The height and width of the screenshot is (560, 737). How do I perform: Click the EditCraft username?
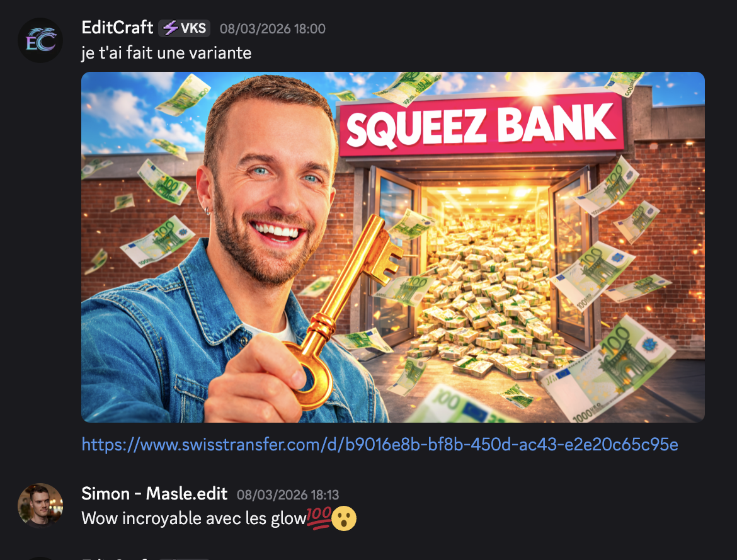click(x=117, y=28)
